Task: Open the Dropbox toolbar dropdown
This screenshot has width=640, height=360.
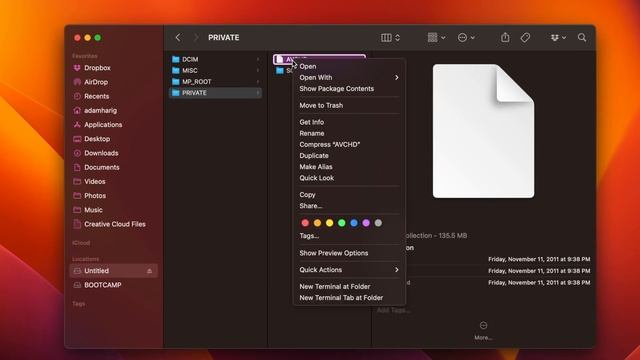Action: tap(558, 38)
